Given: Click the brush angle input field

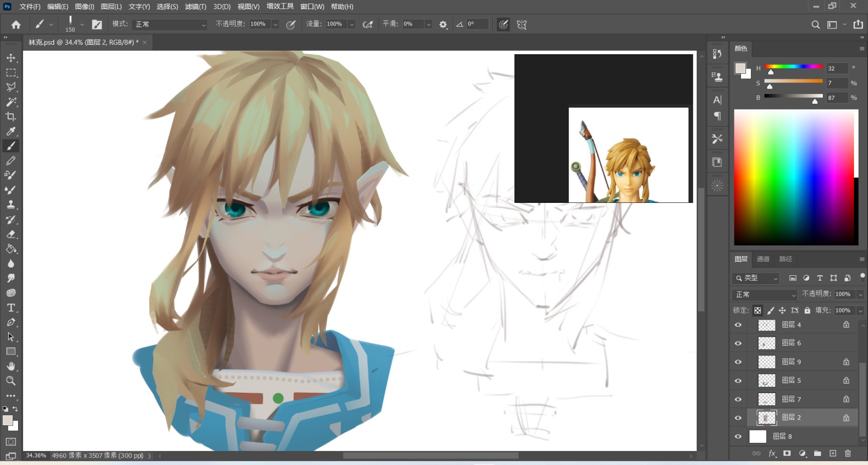Looking at the screenshot, I should click(x=477, y=24).
